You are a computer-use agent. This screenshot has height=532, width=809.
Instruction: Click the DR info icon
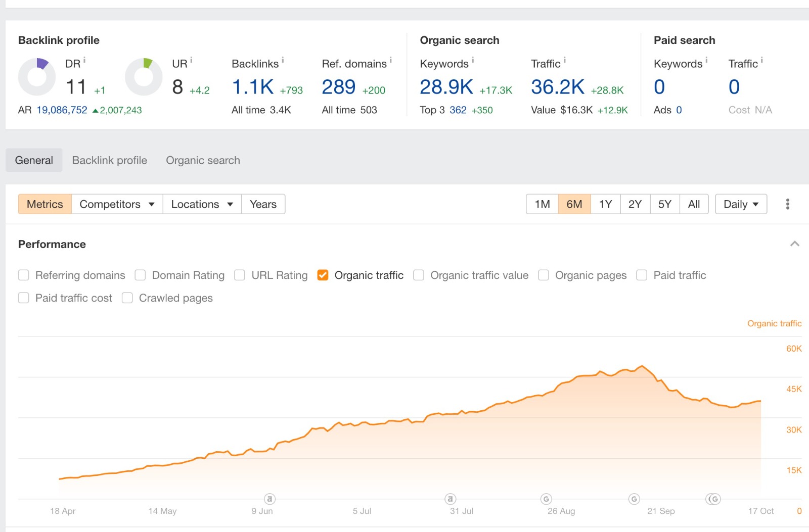pos(84,60)
